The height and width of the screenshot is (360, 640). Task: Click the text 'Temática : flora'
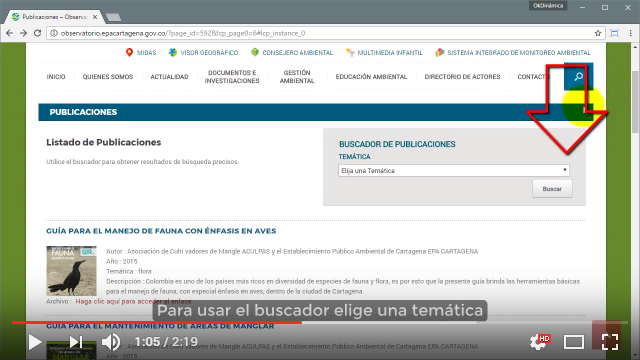click(x=129, y=271)
